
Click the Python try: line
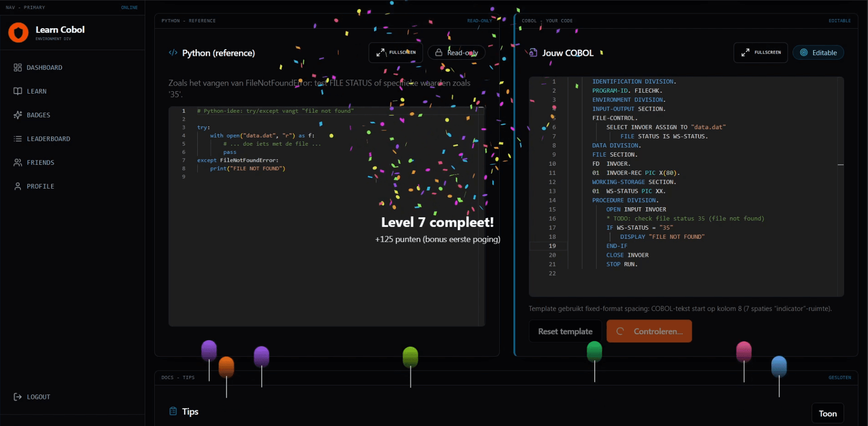click(x=204, y=128)
